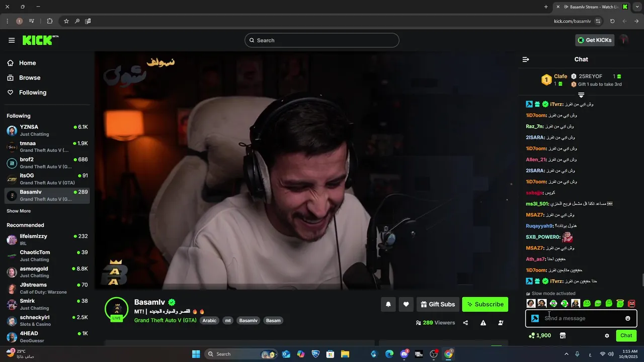Open tmnaa channel in Following list
This screenshot has height=362, width=644.
47,146
